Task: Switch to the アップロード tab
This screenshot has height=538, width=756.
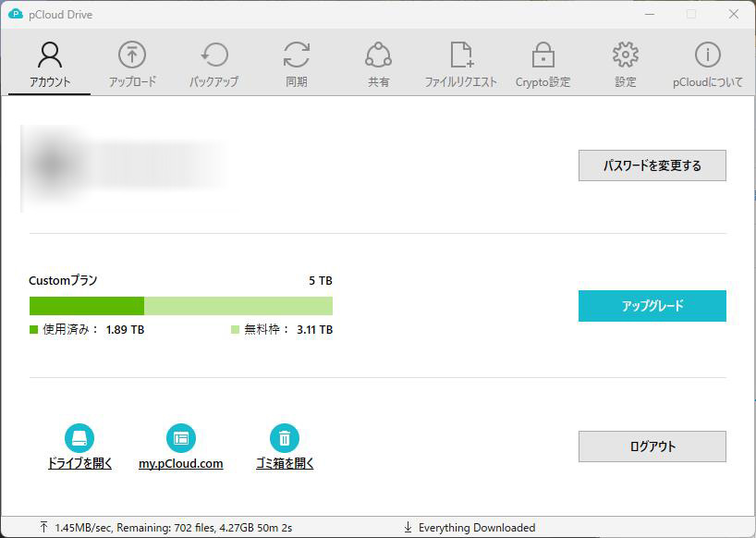Action: (132, 64)
